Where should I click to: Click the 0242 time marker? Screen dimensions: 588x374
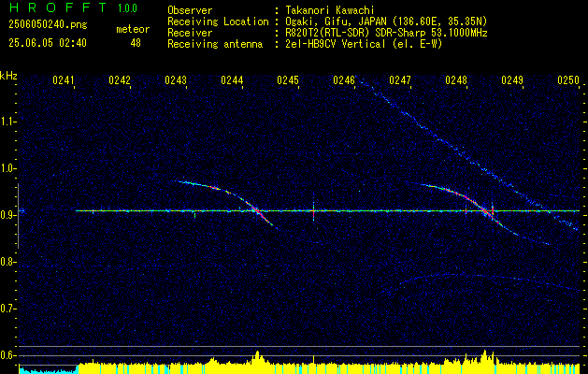(x=120, y=80)
